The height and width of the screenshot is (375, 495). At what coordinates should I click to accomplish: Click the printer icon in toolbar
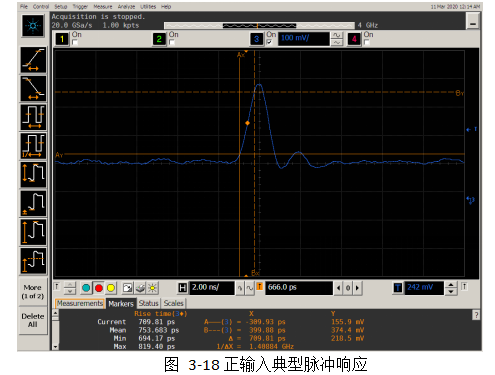[x=140, y=288]
